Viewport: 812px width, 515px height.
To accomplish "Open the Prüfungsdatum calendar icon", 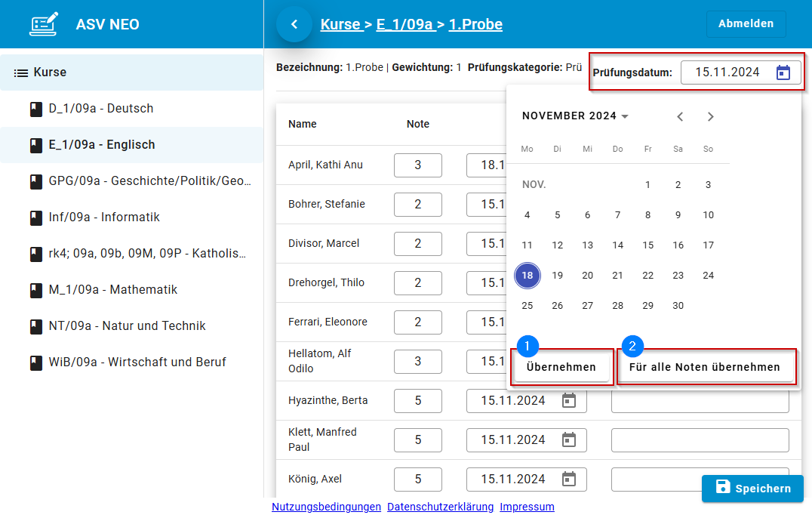I will coord(783,72).
